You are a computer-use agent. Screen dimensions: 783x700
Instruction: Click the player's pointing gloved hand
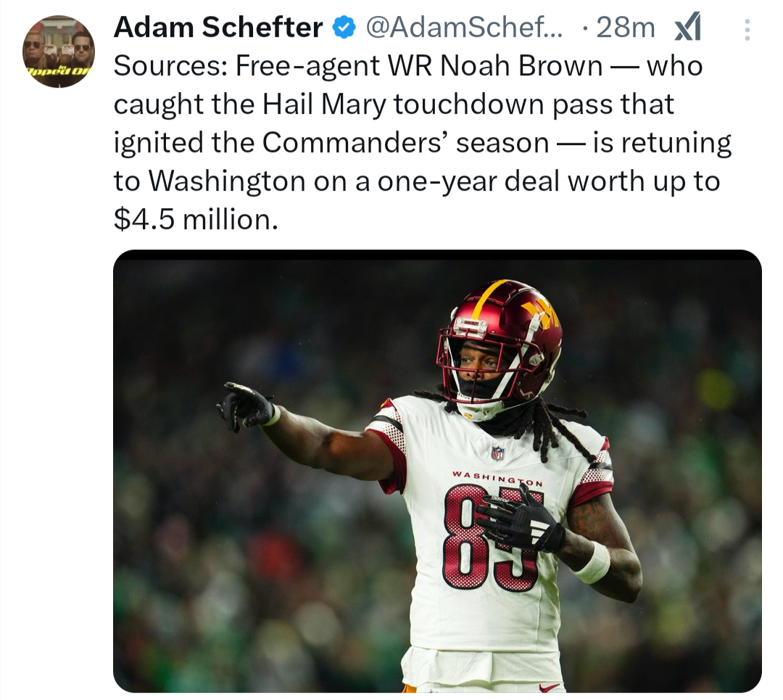245,405
